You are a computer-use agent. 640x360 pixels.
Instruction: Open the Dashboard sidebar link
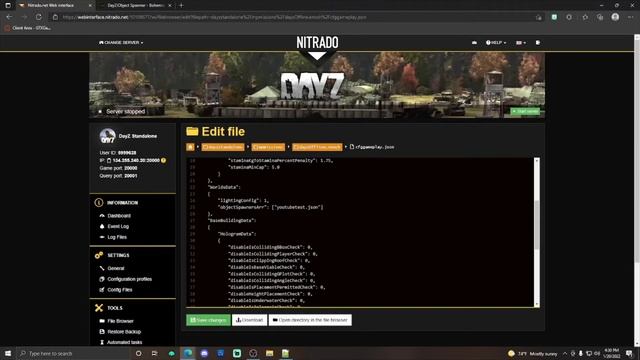(119, 216)
